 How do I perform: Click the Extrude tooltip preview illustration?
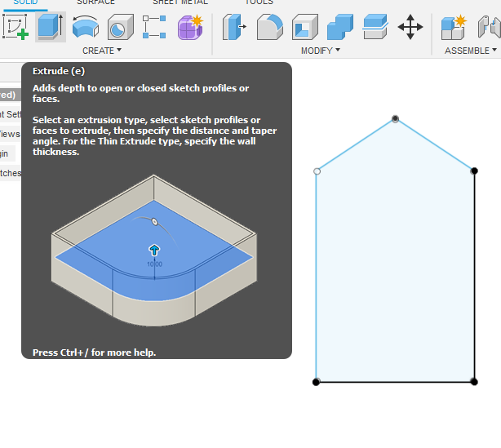[154, 251]
